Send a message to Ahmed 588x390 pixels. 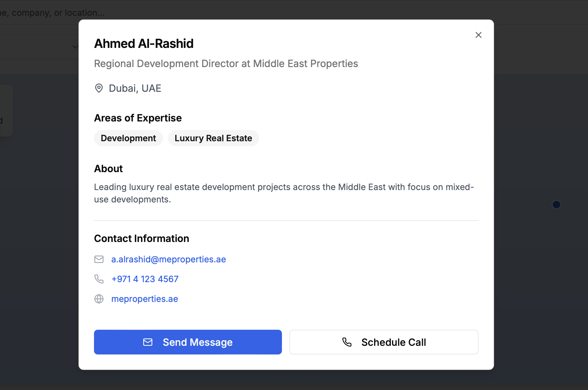(188, 342)
